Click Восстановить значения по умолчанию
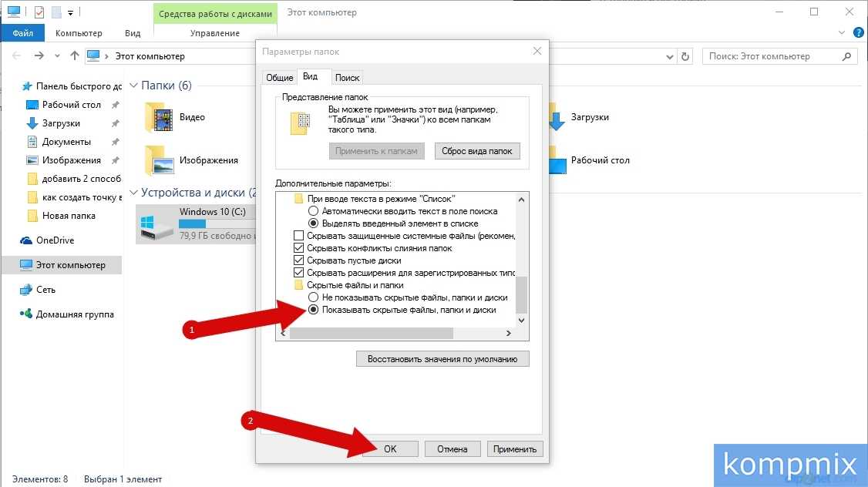The height and width of the screenshot is (487, 868). [442, 359]
